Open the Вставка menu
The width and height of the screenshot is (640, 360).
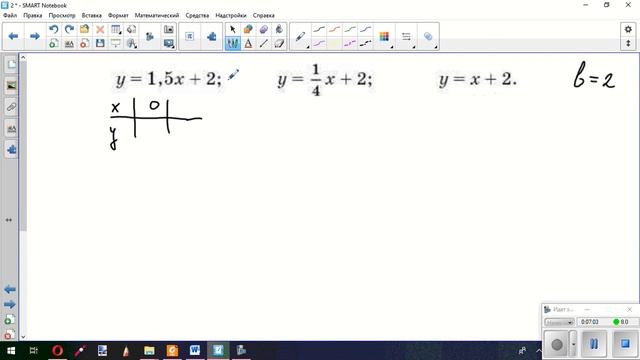[x=91, y=15]
